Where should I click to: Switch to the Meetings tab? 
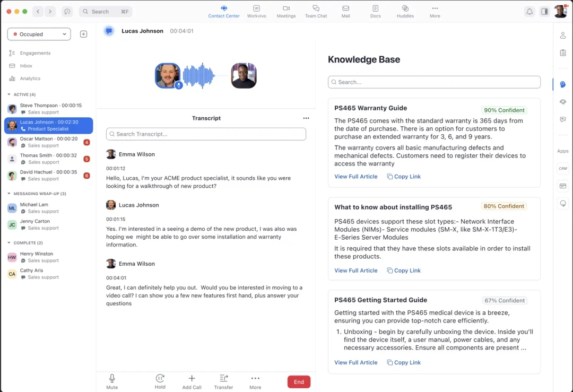(286, 11)
